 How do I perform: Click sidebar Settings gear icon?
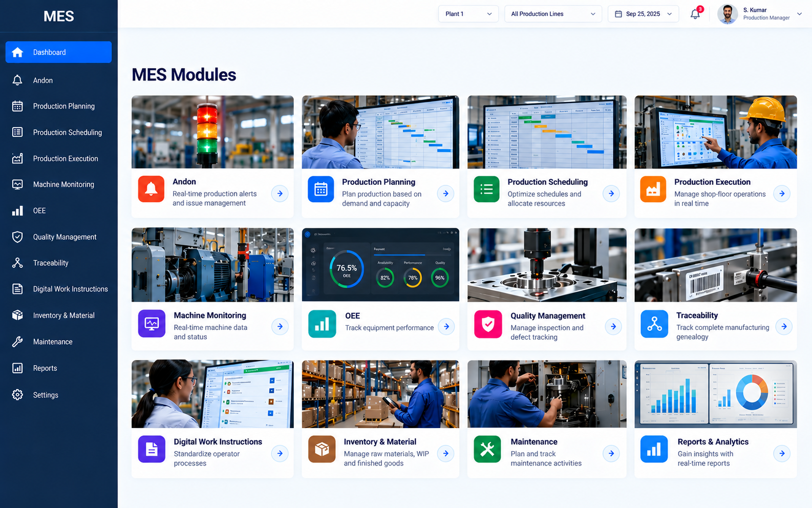17,395
